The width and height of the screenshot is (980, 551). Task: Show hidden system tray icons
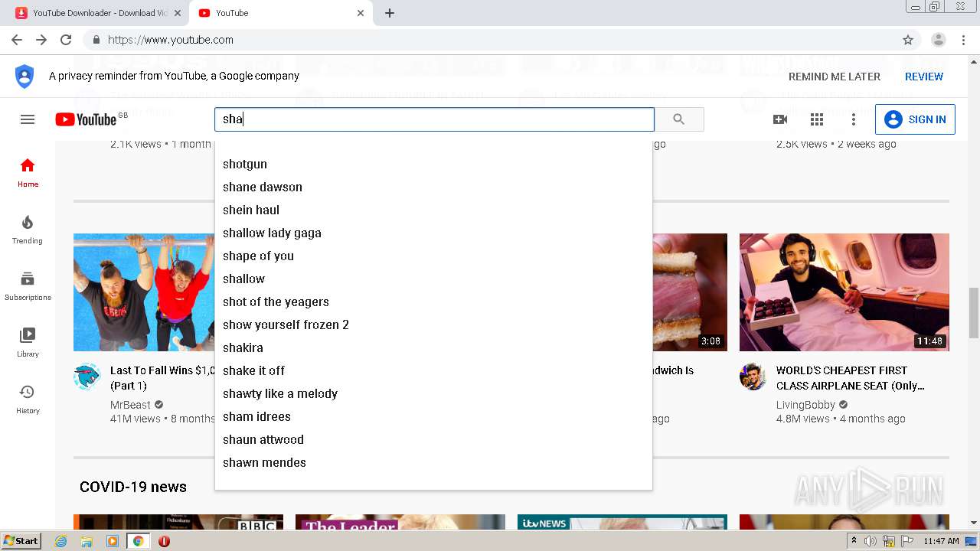[854, 541]
